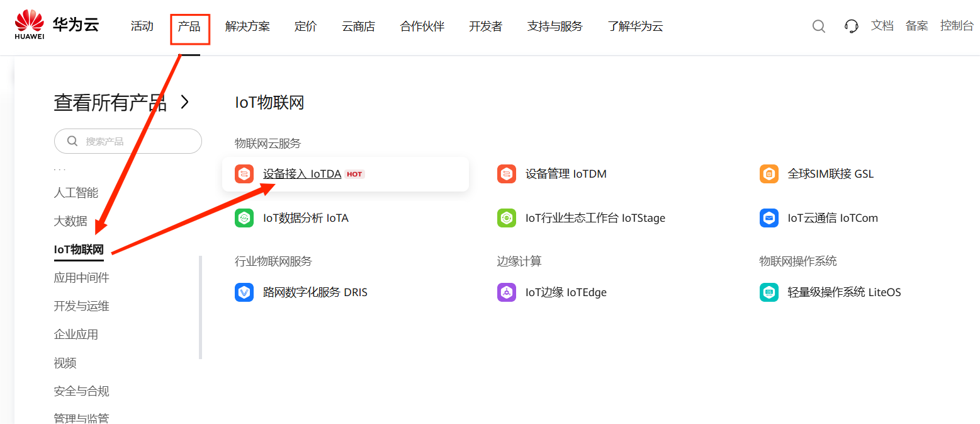Select 人工智能 category in sidebar

pos(76,193)
